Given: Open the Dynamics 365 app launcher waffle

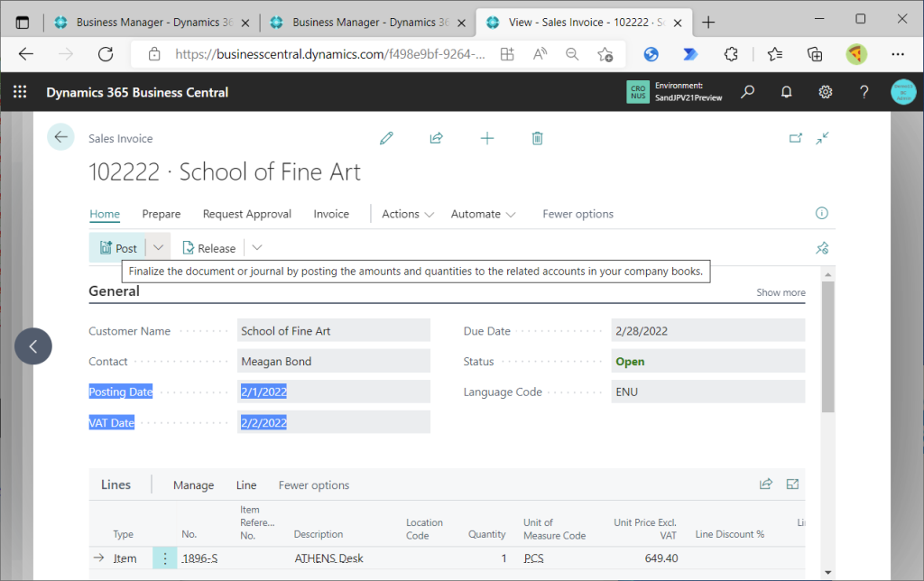Looking at the screenshot, I should point(20,92).
